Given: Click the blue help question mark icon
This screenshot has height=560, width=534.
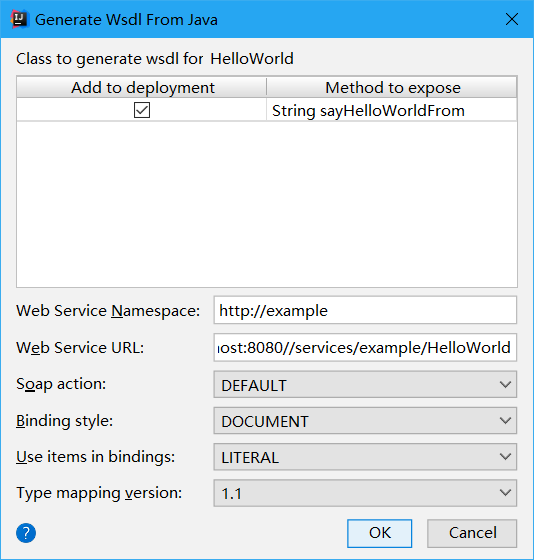Looking at the screenshot, I should point(26,533).
